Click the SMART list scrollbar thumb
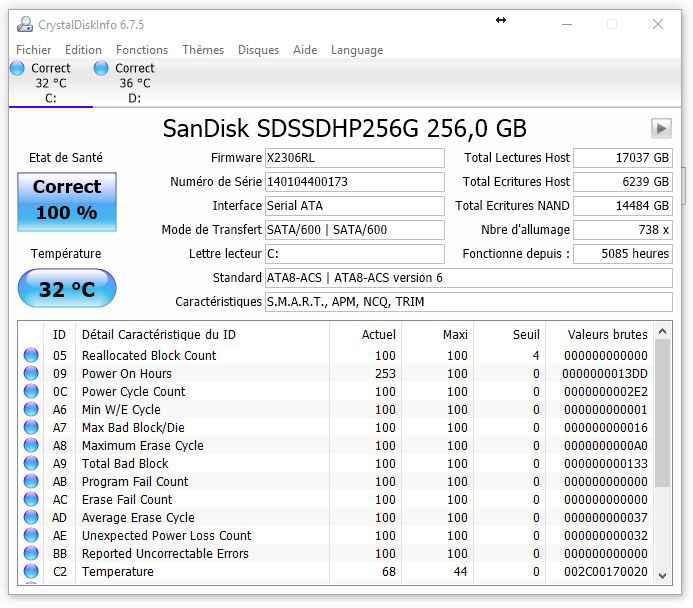The height and width of the screenshot is (608, 693). [662, 413]
